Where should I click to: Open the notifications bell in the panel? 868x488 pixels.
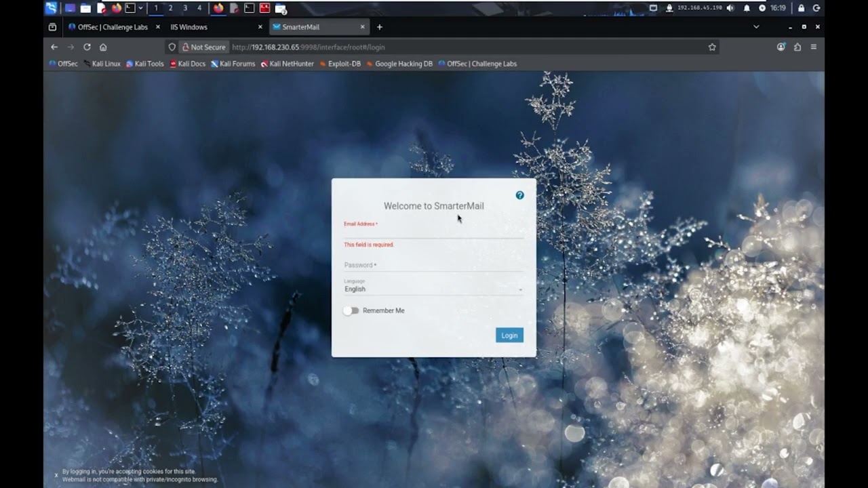click(x=747, y=8)
